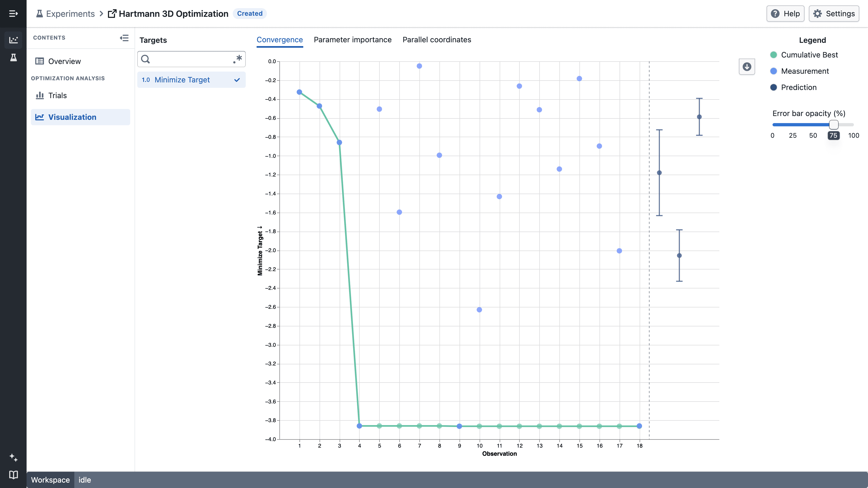The height and width of the screenshot is (488, 868).
Task: Switch to the Convergence tab
Action: click(280, 40)
